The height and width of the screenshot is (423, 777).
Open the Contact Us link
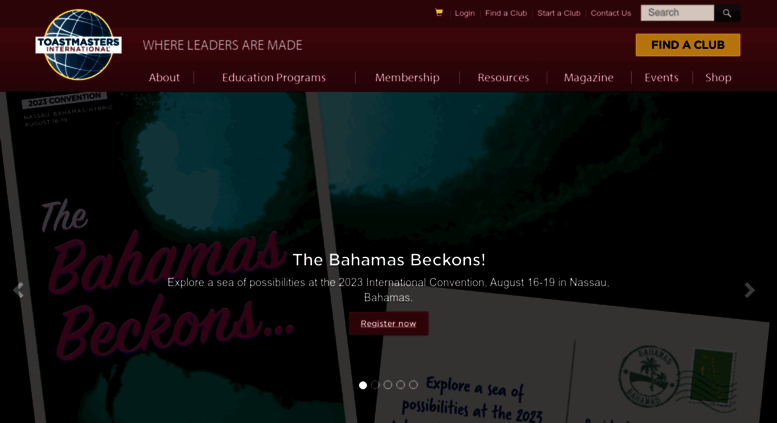[610, 13]
